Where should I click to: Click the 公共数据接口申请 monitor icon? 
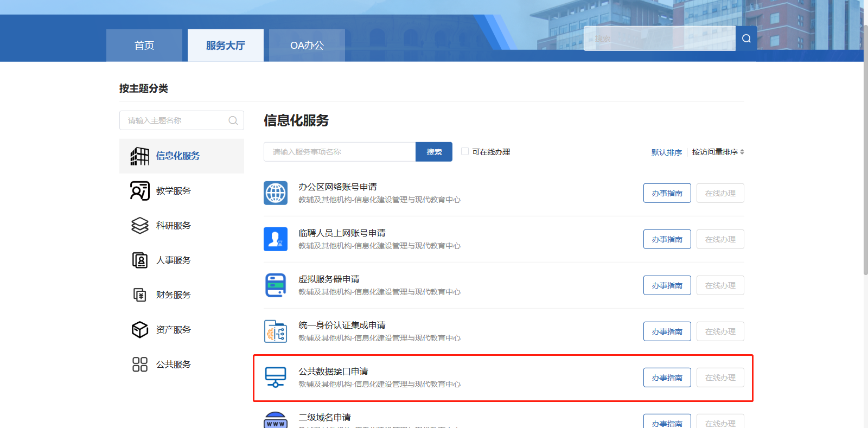276,377
